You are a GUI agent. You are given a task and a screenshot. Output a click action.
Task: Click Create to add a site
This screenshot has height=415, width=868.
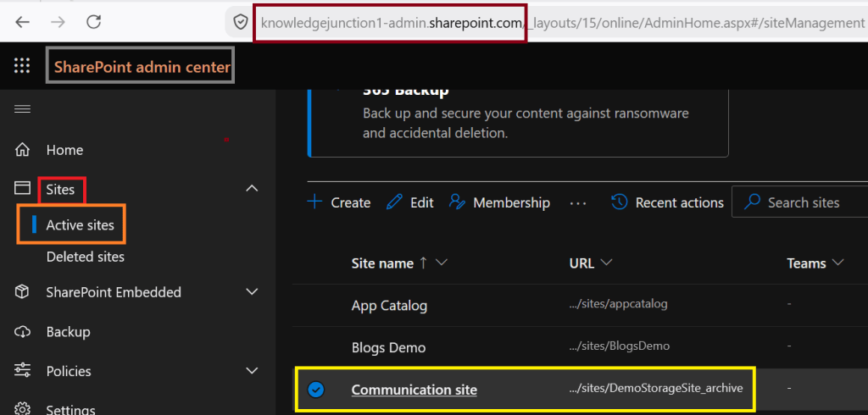pos(350,203)
